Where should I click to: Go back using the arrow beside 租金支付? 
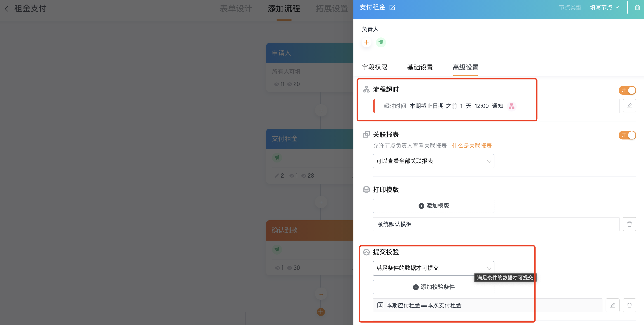pyautogui.click(x=7, y=9)
